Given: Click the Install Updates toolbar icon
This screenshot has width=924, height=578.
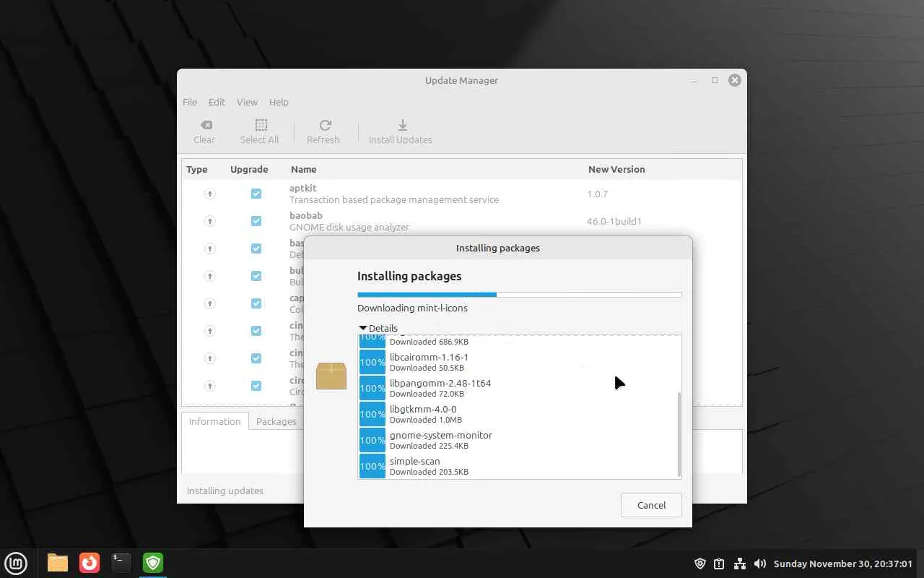Looking at the screenshot, I should [x=403, y=125].
